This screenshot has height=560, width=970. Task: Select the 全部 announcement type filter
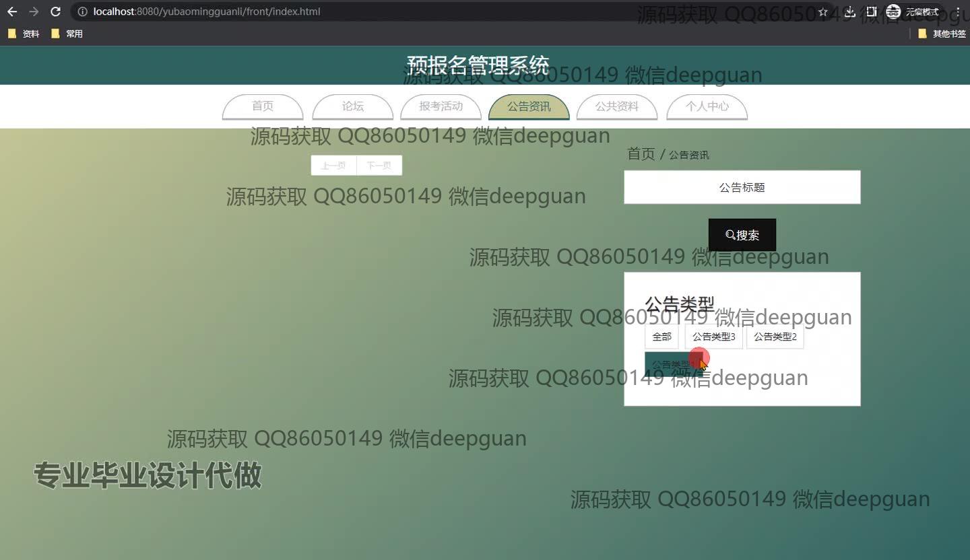pyautogui.click(x=661, y=337)
